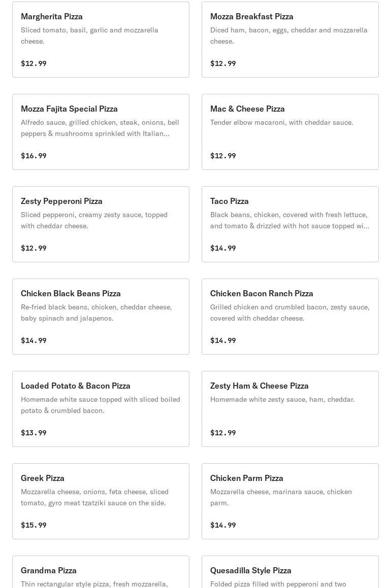Open the Quesadilla Style Pizza item
The height and width of the screenshot is (588, 391).
point(290,573)
